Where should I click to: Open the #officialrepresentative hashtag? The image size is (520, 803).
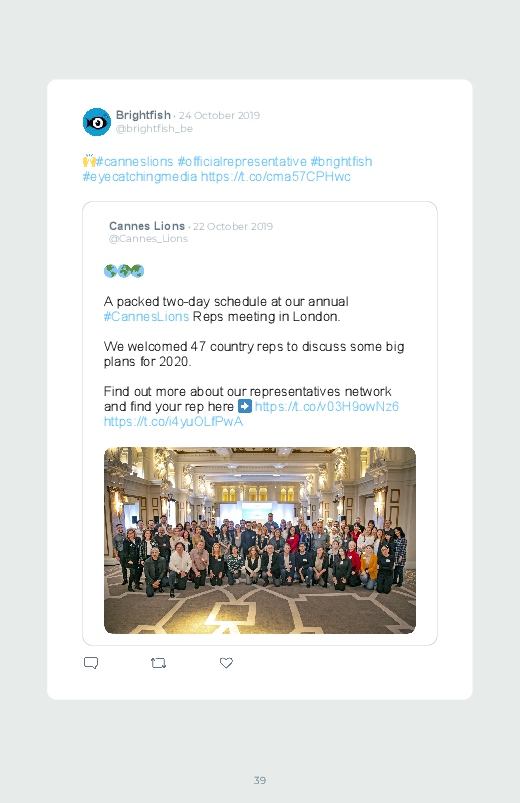(242, 161)
